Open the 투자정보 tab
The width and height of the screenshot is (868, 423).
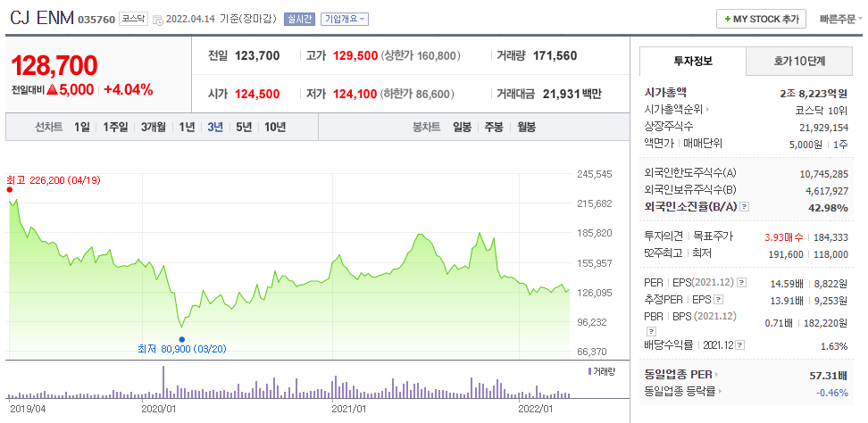(x=692, y=62)
